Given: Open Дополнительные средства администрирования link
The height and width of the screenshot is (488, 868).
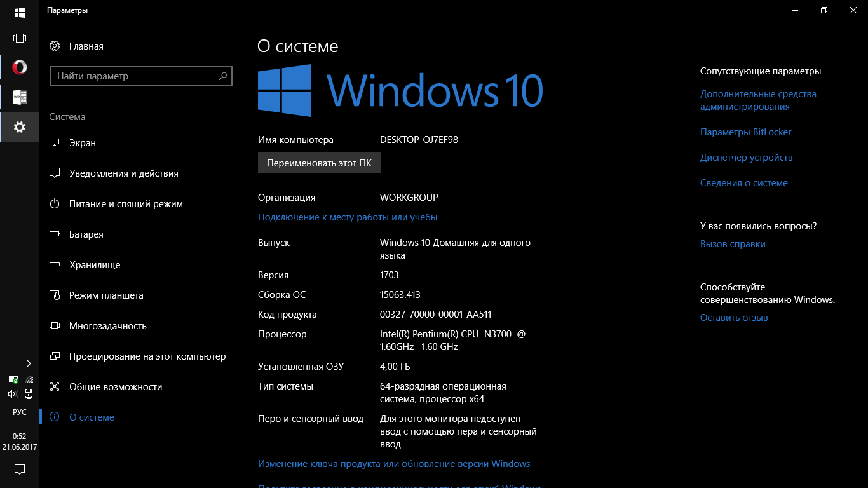Looking at the screenshot, I should (758, 100).
